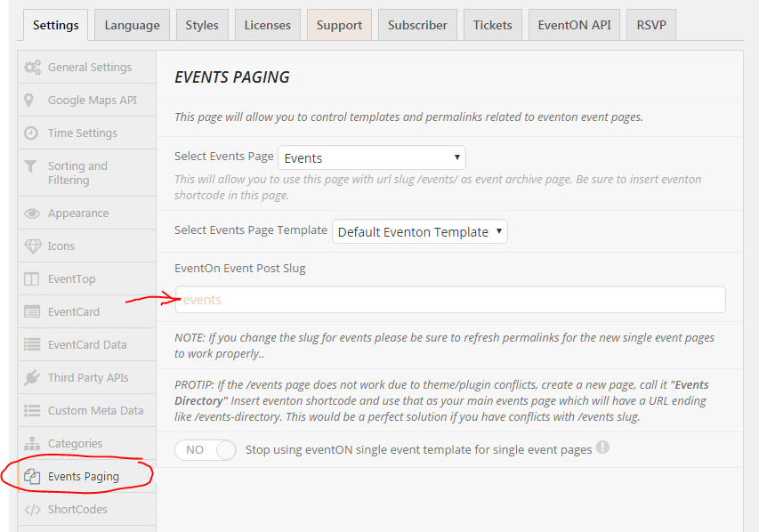Click the Google Maps API pin icon
Screen dimensions: 759x532
point(29,101)
